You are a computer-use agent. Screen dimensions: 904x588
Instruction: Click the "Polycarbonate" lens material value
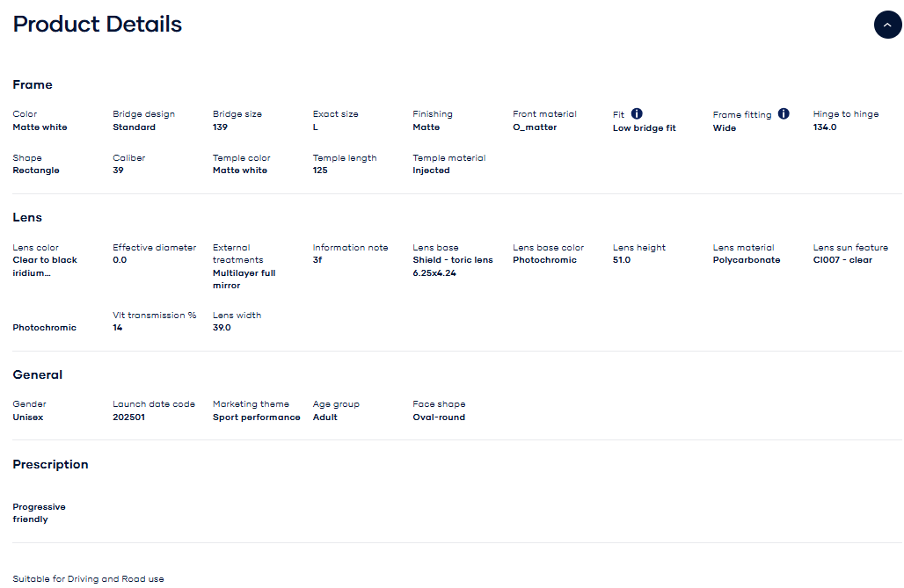746,260
